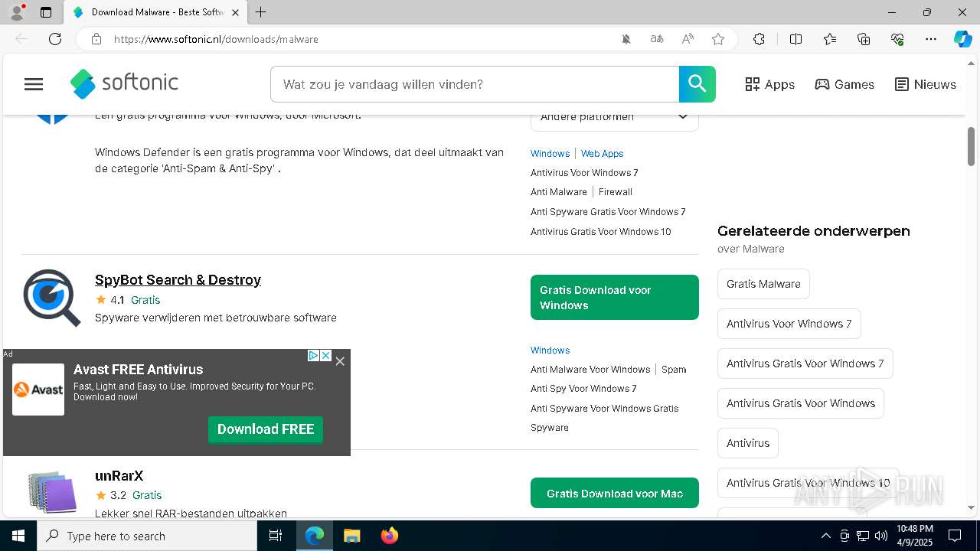
Task: Add this page to favorites star
Action: [718, 39]
